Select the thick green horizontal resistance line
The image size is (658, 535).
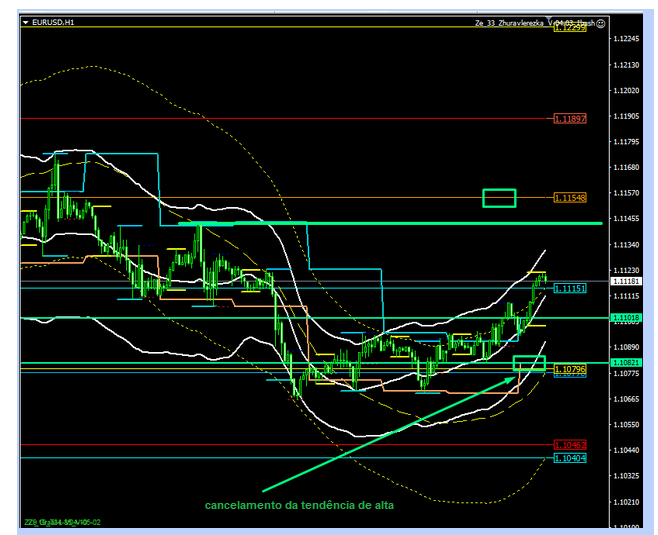point(400,224)
